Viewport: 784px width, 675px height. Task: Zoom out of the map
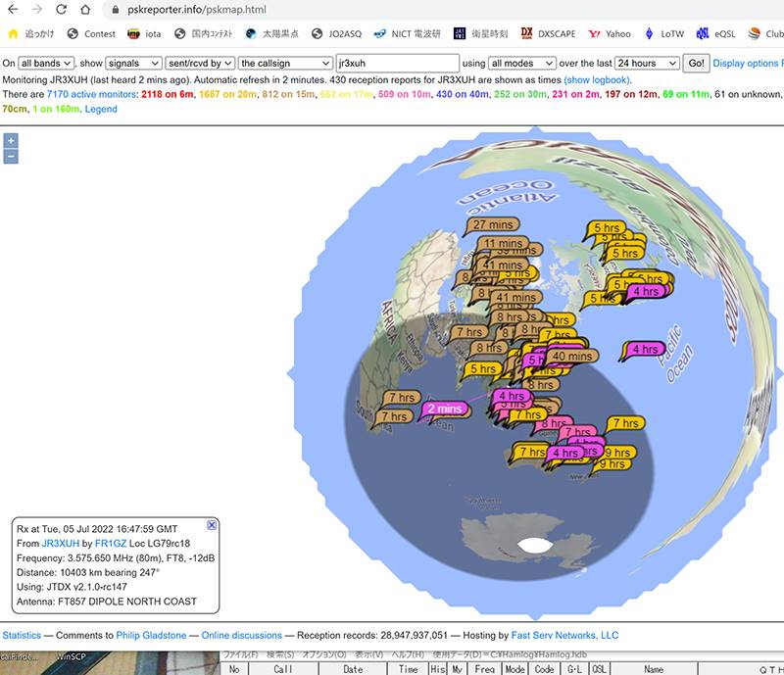(x=11, y=157)
